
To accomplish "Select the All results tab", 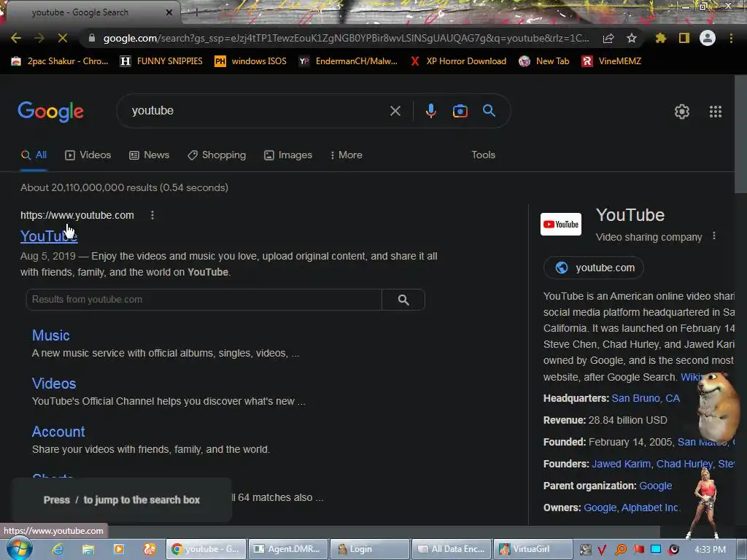I will (x=34, y=155).
